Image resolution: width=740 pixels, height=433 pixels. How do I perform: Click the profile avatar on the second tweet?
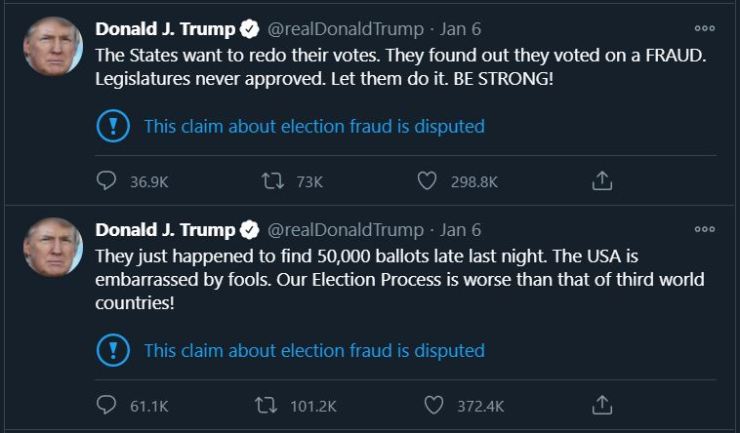click(x=52, y=247)
